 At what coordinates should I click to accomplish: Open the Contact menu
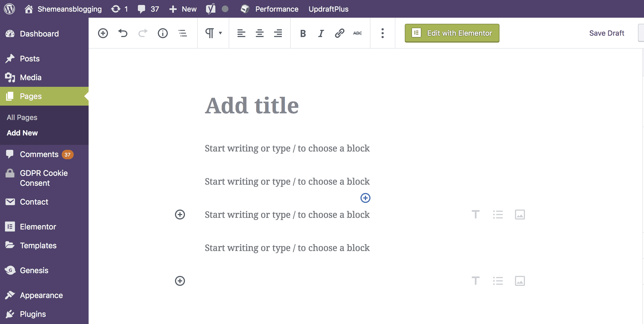[x=44, y=202]
